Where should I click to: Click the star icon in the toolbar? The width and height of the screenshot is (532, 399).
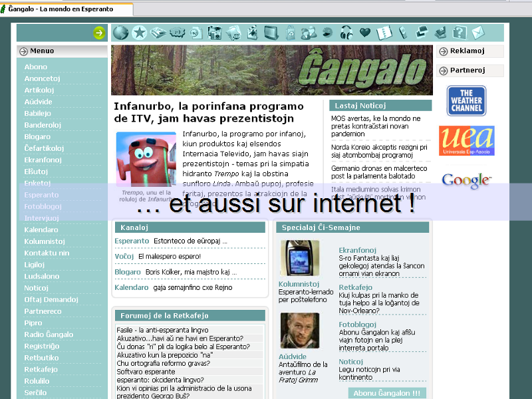click(139, 33)
